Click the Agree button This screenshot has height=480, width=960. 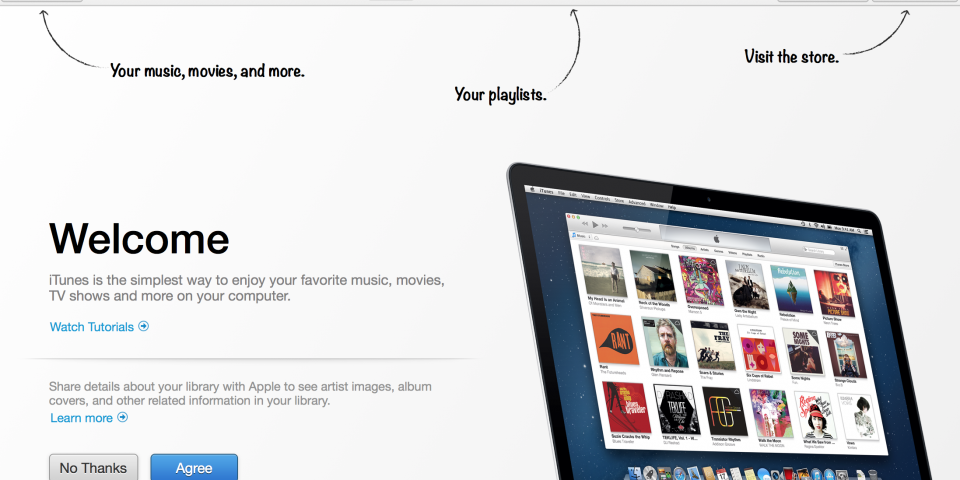194,467
